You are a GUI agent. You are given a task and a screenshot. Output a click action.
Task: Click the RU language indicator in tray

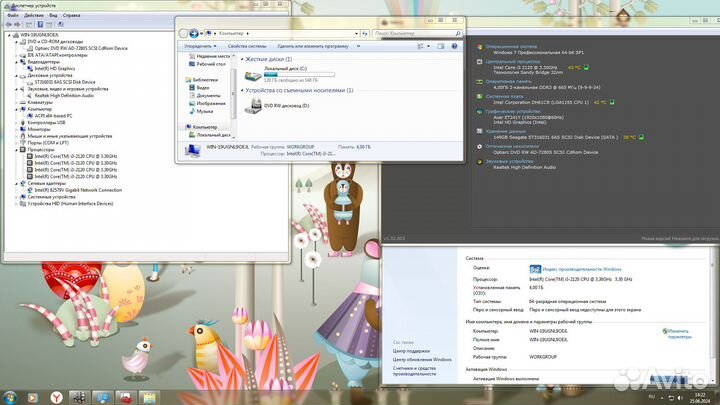(652, 397)
